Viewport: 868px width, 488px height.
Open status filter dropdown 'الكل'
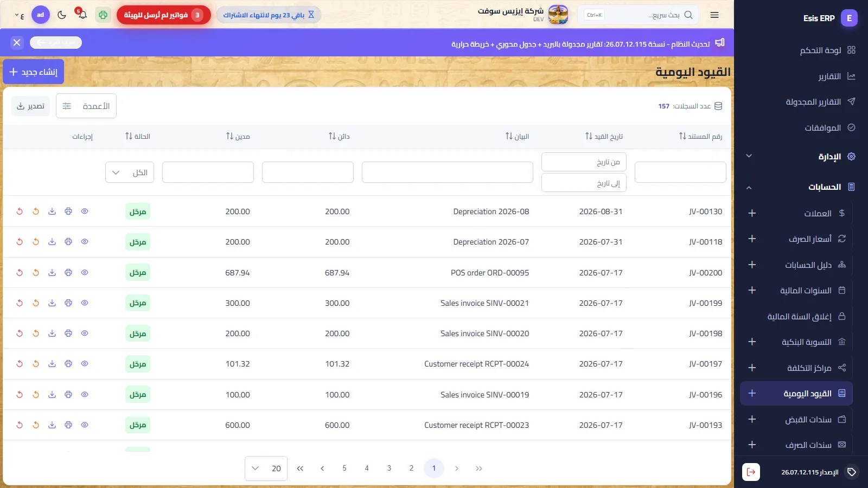(130, 172)
